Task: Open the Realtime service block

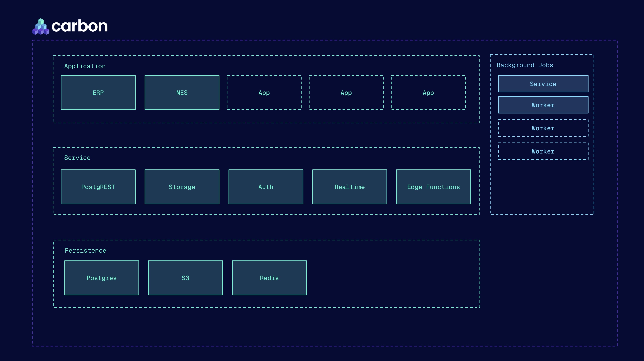Action: [x=349, y=187]
